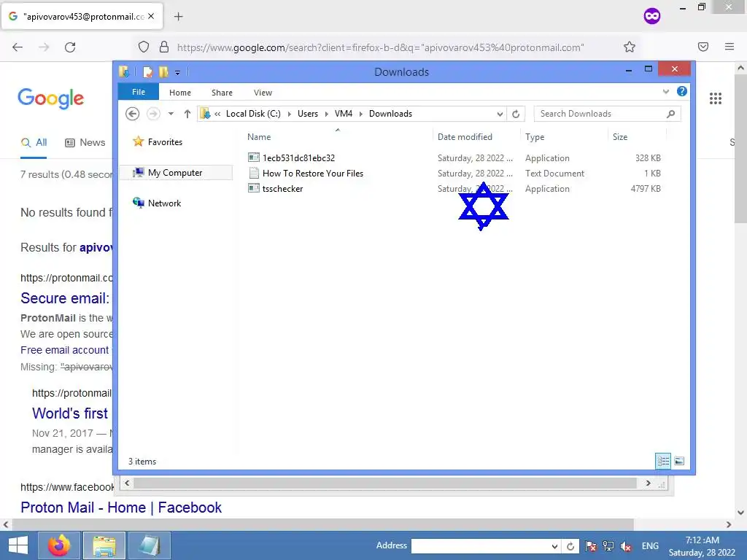The height and width of the screenshot is (560, 747).
Task: Expand address bar path history dropdown
Action: 500,114
